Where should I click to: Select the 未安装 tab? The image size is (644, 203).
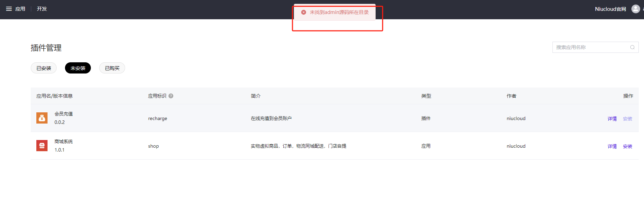[78, 68]
